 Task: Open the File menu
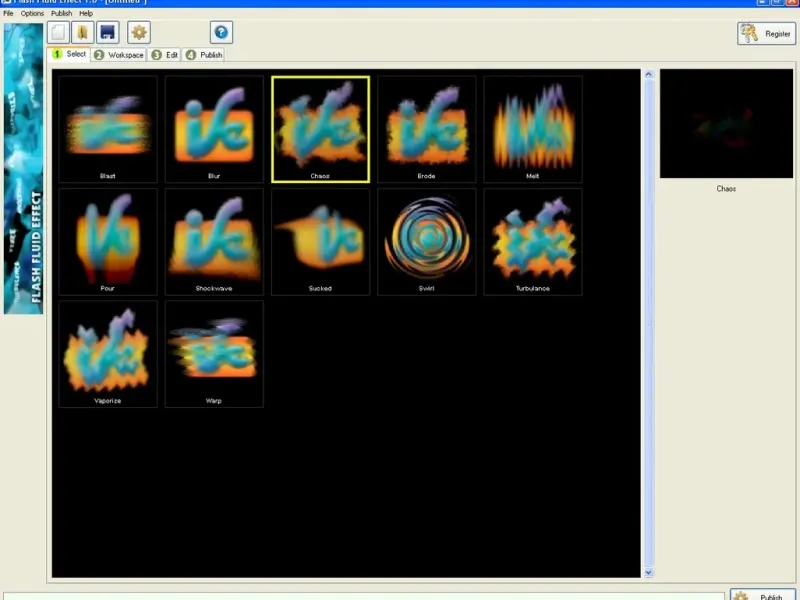click(x=8, y=13)
